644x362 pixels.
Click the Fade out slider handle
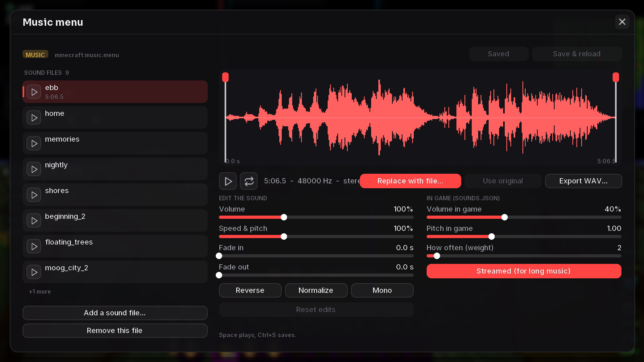[x=219, y=275]
